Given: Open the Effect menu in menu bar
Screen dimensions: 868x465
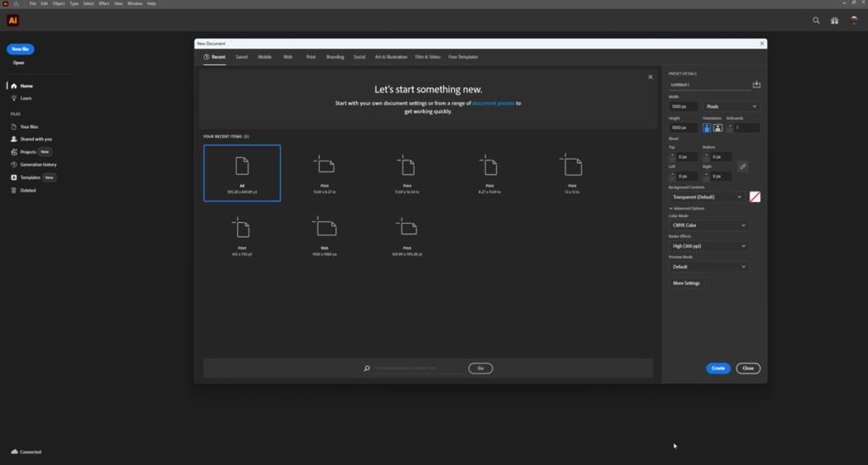Looking at the screenshot, I should pyautogui.click(x=103, y=3).
